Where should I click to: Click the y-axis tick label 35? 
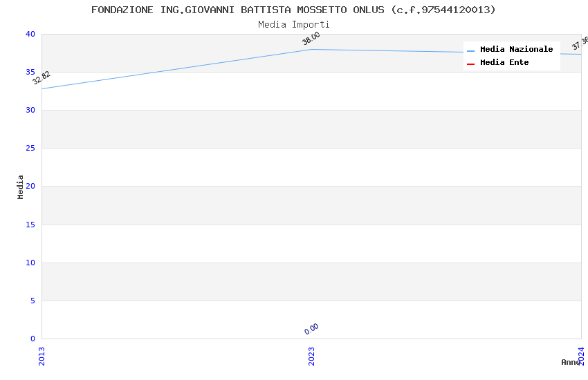(30, 72)
